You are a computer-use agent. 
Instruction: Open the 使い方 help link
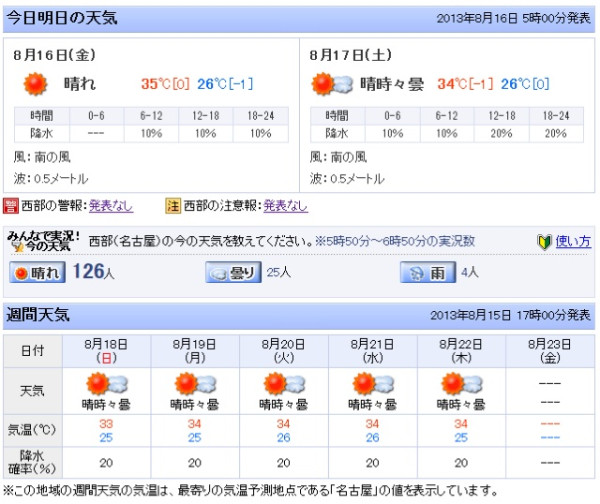click(x=573, y=241)
